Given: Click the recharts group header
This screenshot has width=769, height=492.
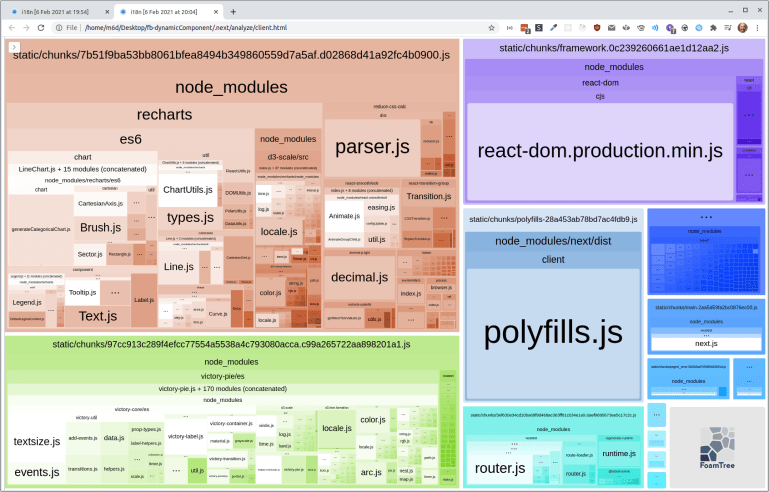Looking at the screenshot, I should click(164, 115).
